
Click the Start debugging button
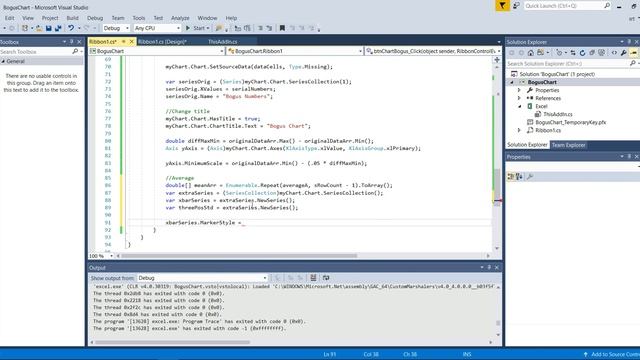[196, 28]
